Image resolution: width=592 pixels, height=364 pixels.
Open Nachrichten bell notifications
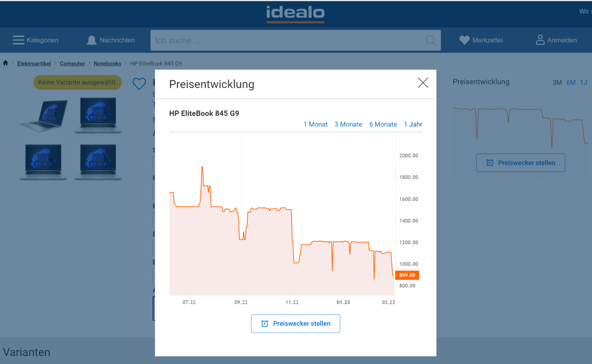click(92, 40)
